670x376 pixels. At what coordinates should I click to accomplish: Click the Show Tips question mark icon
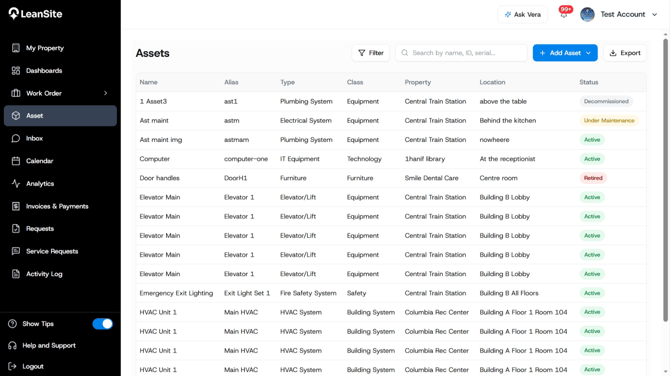(12, 324)
